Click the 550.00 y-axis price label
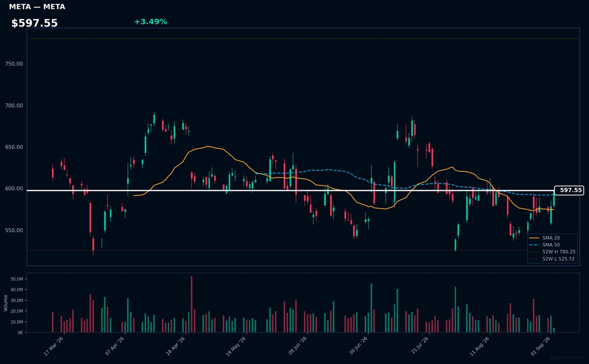This screenshot has height=364, width=589. click(x=13, y=231)
